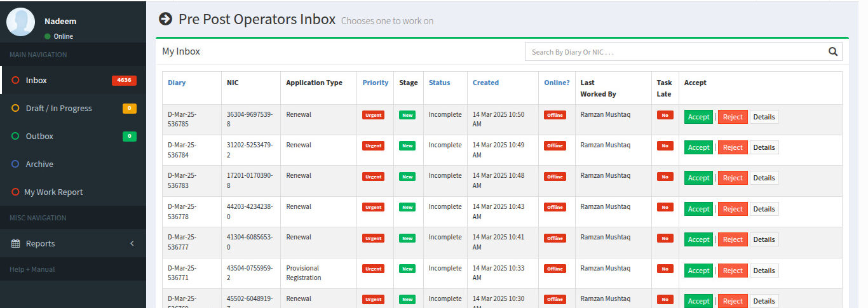868x308 pixels.
Task: Open Details for diary D-Mar-25-536785
Action: coord(764,117)
